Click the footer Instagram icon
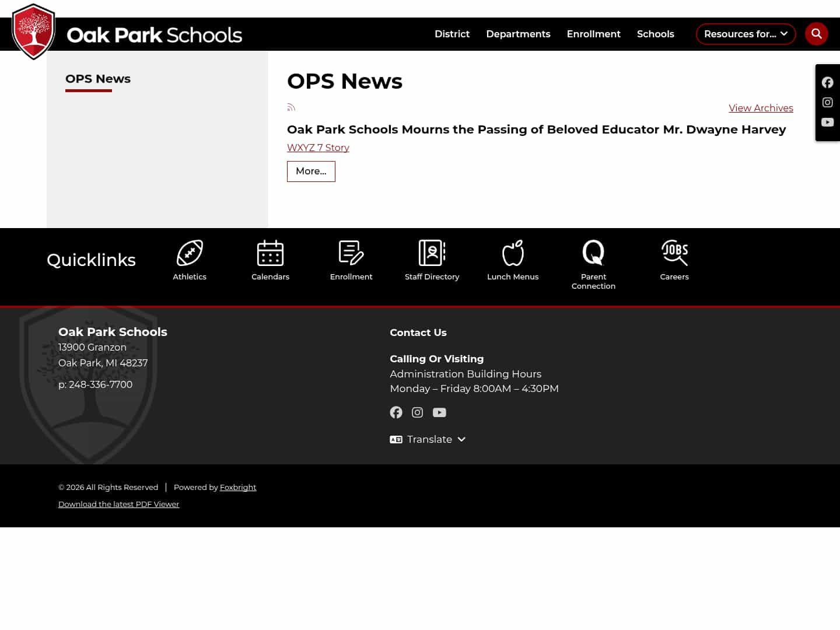The width and height of the screenshot is (840, 630). pyautogui.click(x=418, y=412)
